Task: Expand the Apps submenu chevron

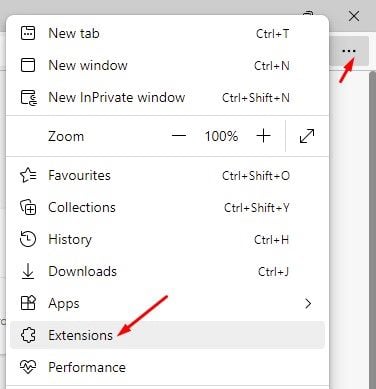Action: pos(308,303)
